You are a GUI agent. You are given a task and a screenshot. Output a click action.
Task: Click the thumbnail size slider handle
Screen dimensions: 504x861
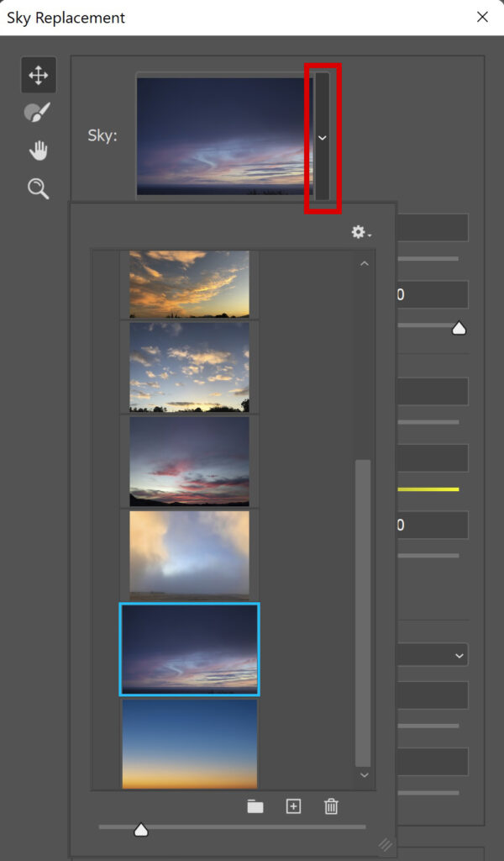141,829
